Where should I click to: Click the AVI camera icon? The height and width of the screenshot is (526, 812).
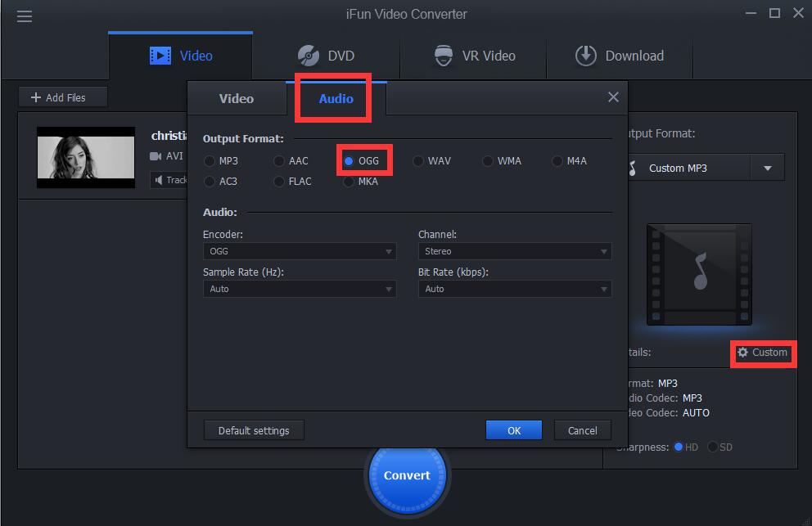[x=156, y=155]
